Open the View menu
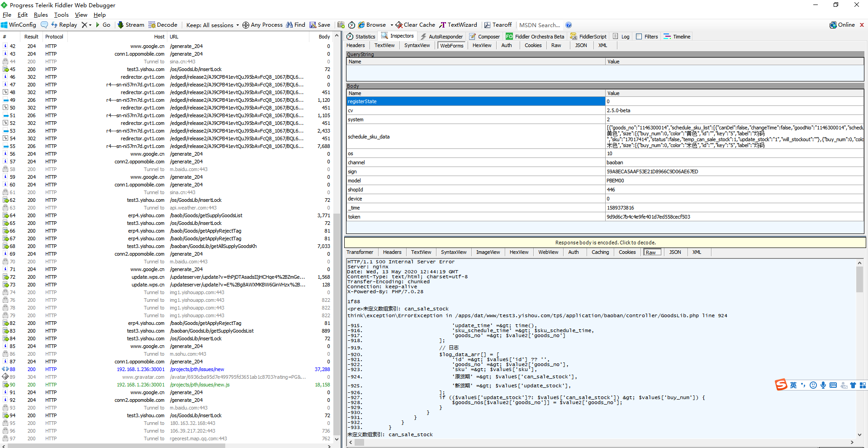 pyautogui.click(x=81, y=15)
